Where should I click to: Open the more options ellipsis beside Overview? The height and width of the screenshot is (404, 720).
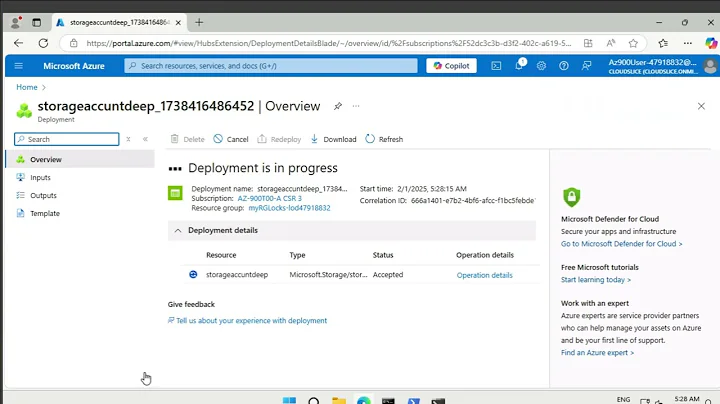pos(356,106)
